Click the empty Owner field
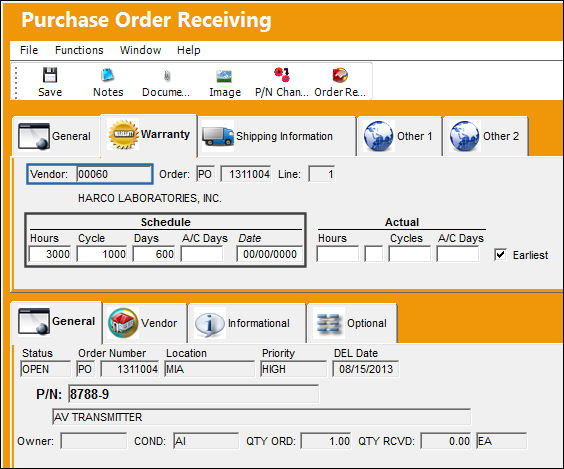 click(94, 441)
